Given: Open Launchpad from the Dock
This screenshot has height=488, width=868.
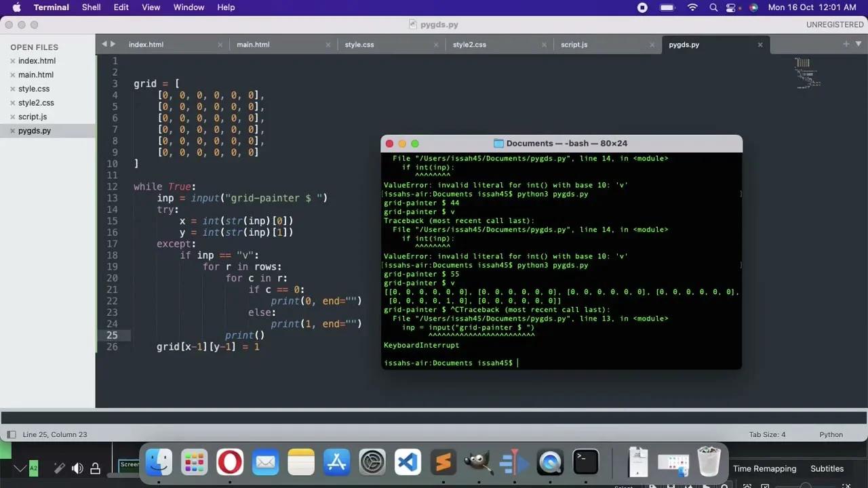Looking at the screenshot, I should click(x=195, y=462).
